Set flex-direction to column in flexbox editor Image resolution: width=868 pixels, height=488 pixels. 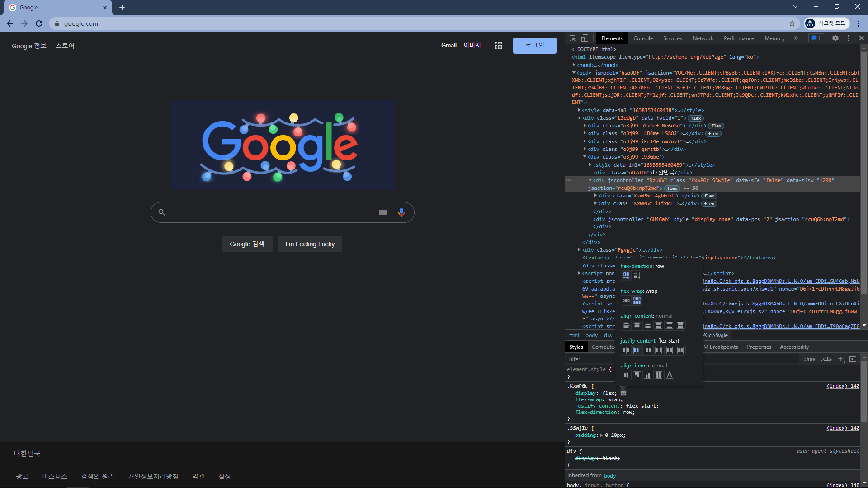pos(637,276)
